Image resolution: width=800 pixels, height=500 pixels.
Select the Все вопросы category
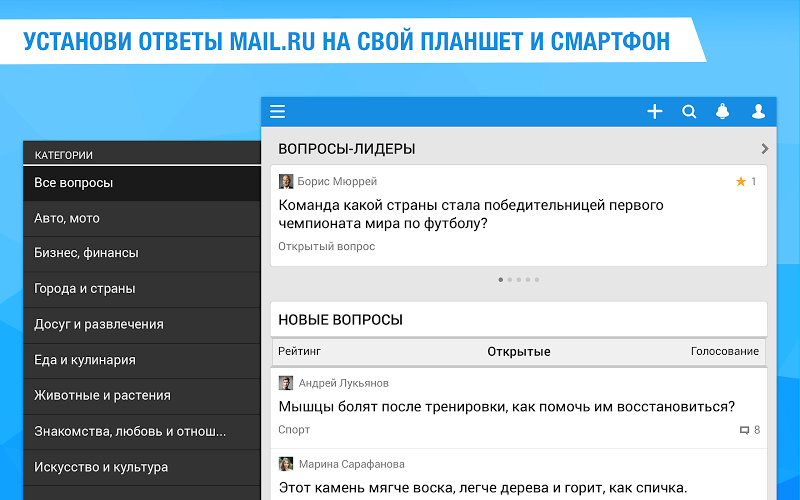click(142, 183)
